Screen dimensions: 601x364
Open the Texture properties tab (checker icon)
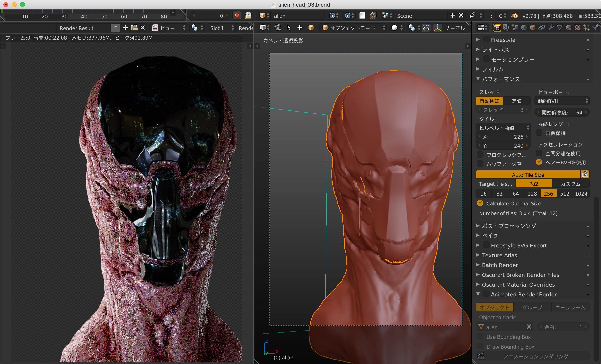click(x=578, y=28)
